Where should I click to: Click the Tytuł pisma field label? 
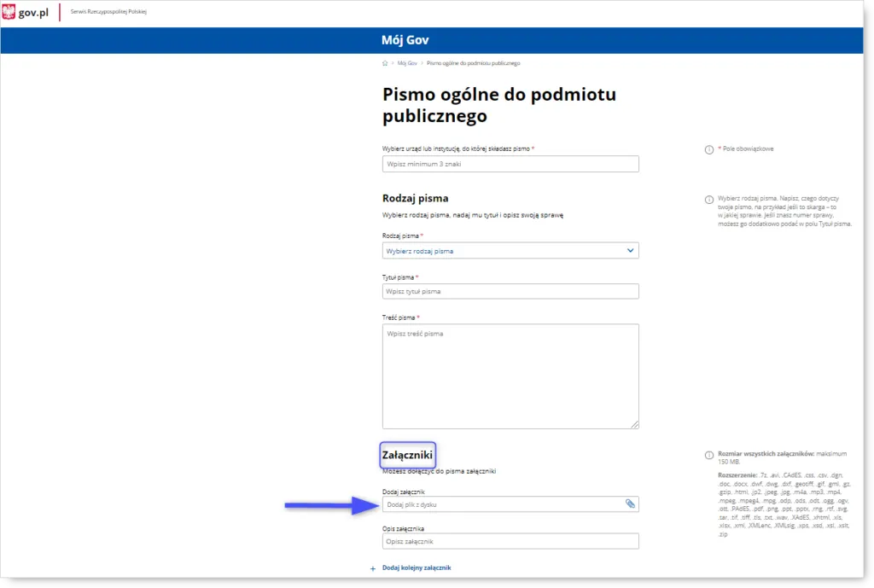click(x=400, y=277)
